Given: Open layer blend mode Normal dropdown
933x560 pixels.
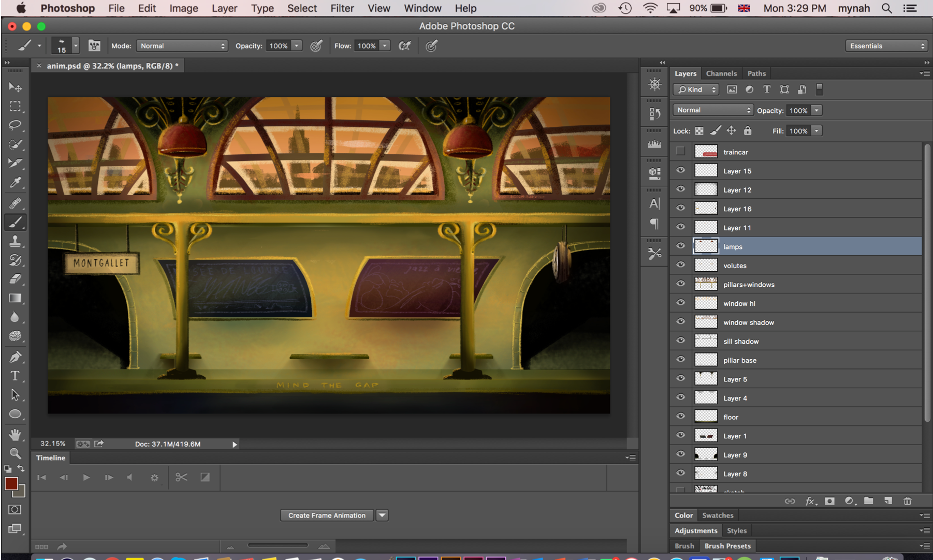Looking at the screenshot, I should 713,110.
